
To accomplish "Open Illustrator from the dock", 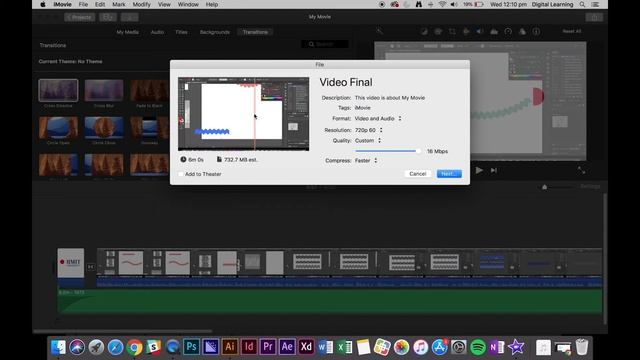I will (x=229, y=347).
